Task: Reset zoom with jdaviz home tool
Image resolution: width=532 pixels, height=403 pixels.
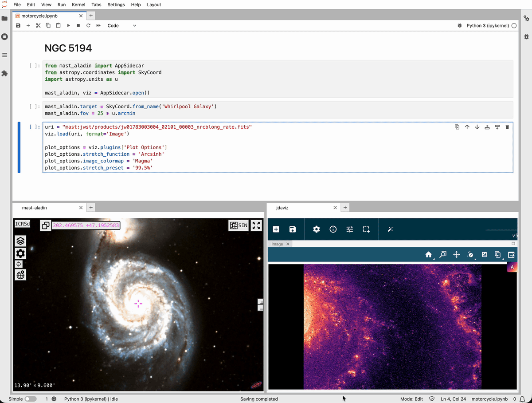Action: pos(429,255)
